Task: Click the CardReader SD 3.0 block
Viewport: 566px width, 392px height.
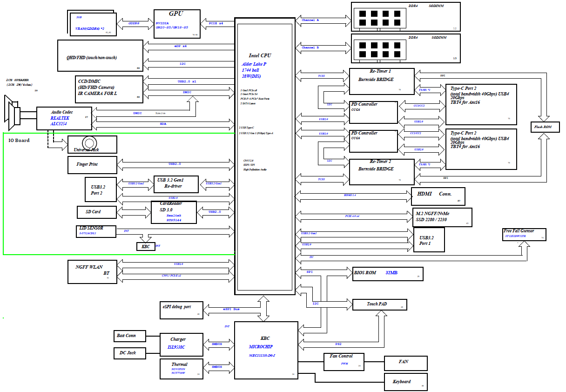Action: coord(174,212)
